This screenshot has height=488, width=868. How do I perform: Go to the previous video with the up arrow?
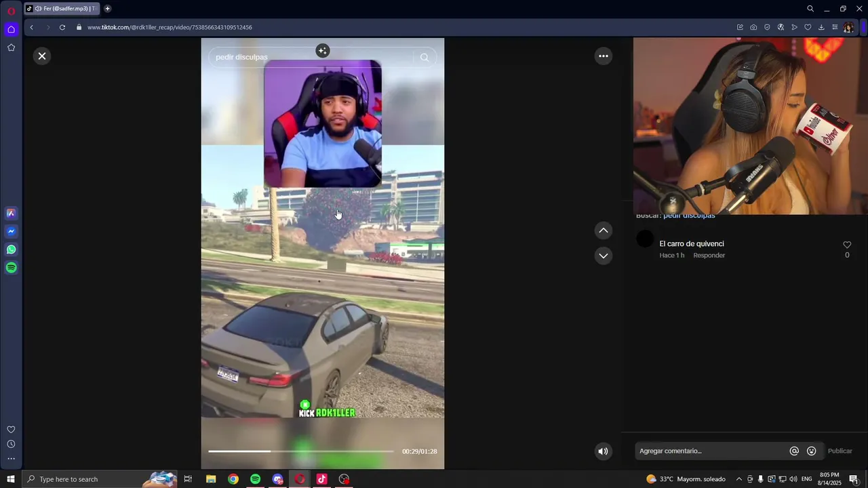click(603, 230)
